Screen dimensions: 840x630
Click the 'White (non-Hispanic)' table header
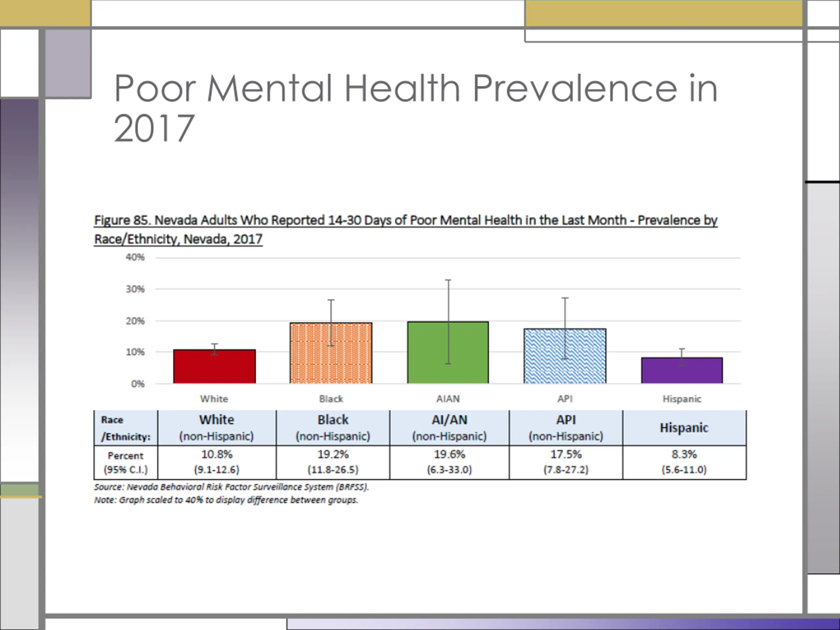click(x=217, y=428)
